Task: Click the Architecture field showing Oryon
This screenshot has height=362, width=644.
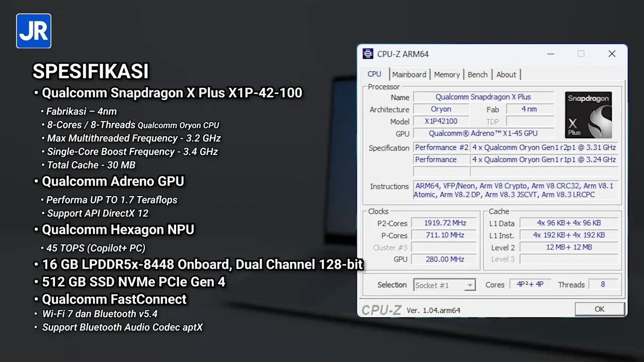Action: 441,109
